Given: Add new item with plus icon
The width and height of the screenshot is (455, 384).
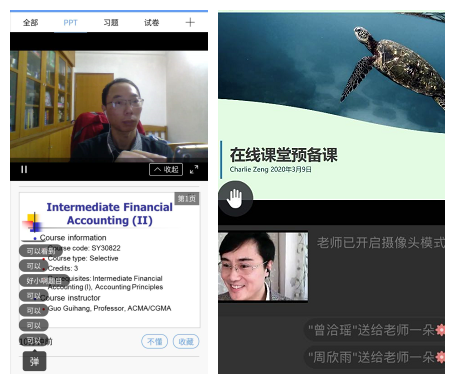Looking at the screenshot, I should [x=190, y=22].
